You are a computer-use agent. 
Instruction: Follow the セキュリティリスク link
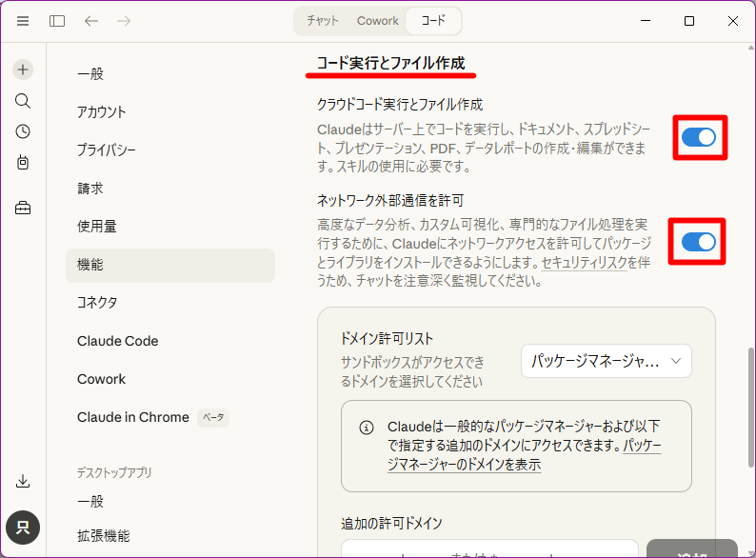(x=585, y=263)
